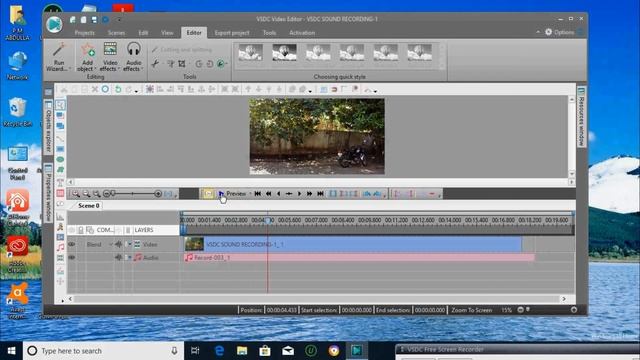The width and height of the screenshot is (640, 360).
Task: Select the text tool in left toolbar
Action: 60,182
